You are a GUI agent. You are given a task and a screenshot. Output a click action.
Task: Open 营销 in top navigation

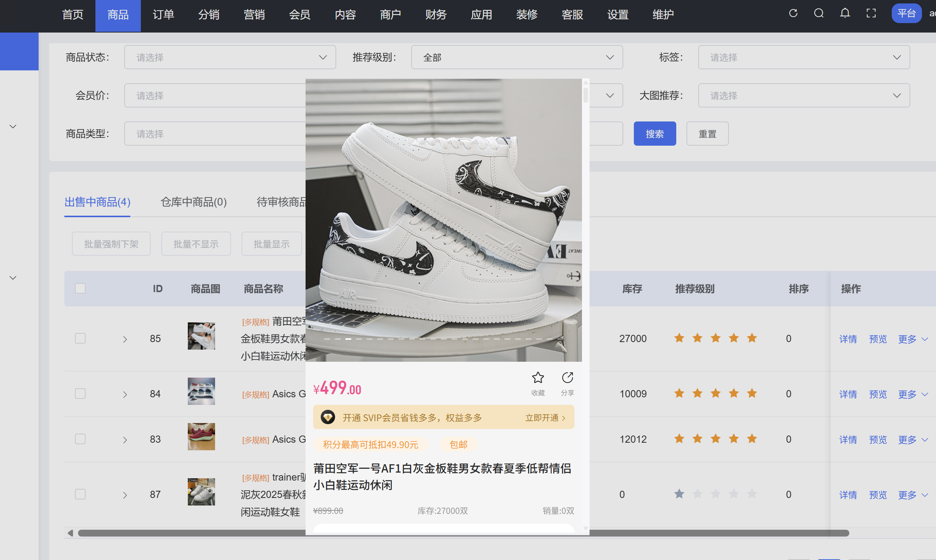click(x=254, y=15)
